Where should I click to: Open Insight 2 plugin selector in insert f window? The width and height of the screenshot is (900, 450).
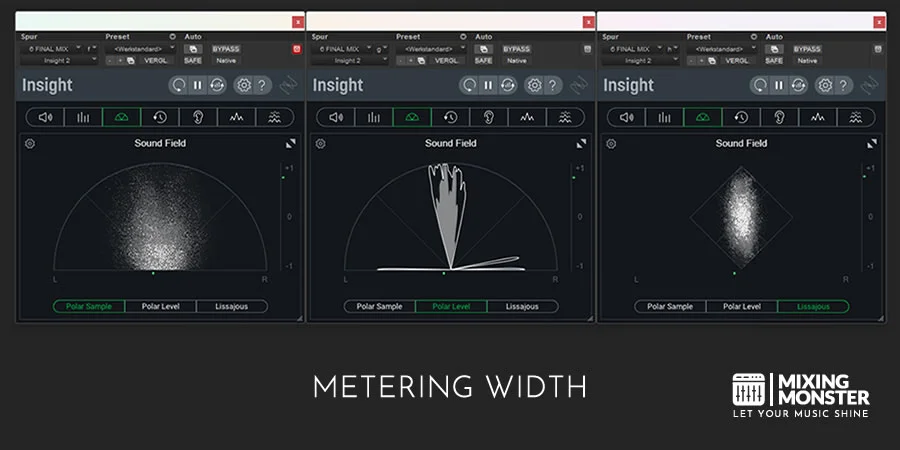(x=60, y=60)
